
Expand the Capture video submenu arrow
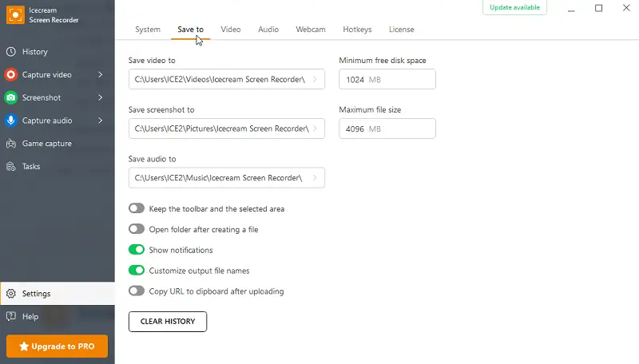coord(101,74)
